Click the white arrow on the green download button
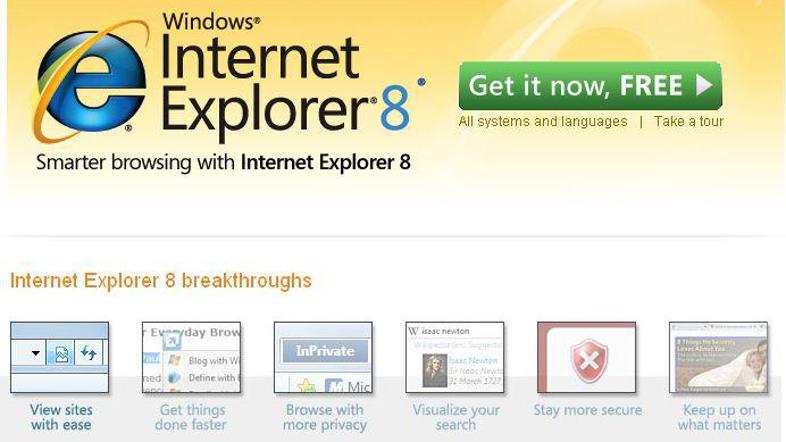 tap(704, 85)
